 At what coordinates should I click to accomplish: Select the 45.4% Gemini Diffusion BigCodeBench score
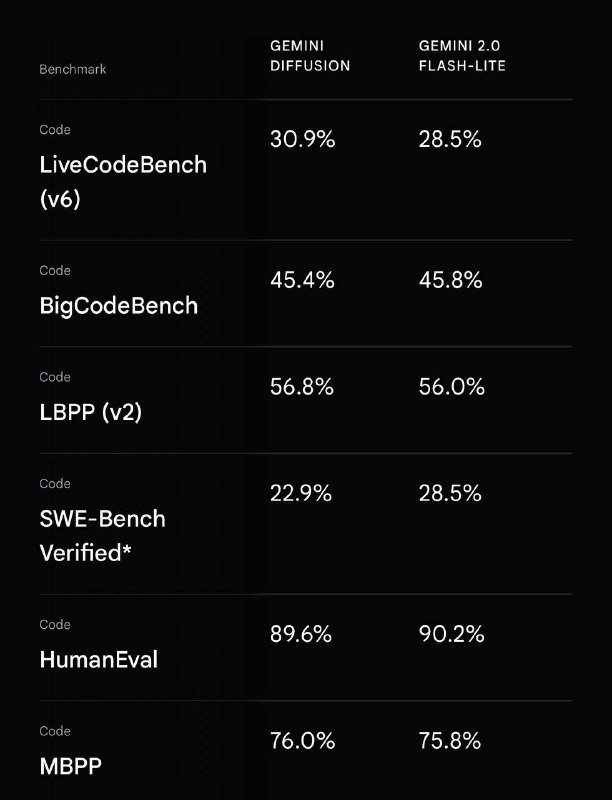click(302, 280)
